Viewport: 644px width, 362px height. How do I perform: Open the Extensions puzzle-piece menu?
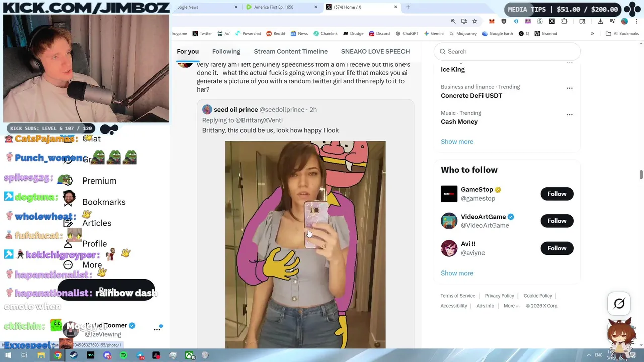(564, 21)
